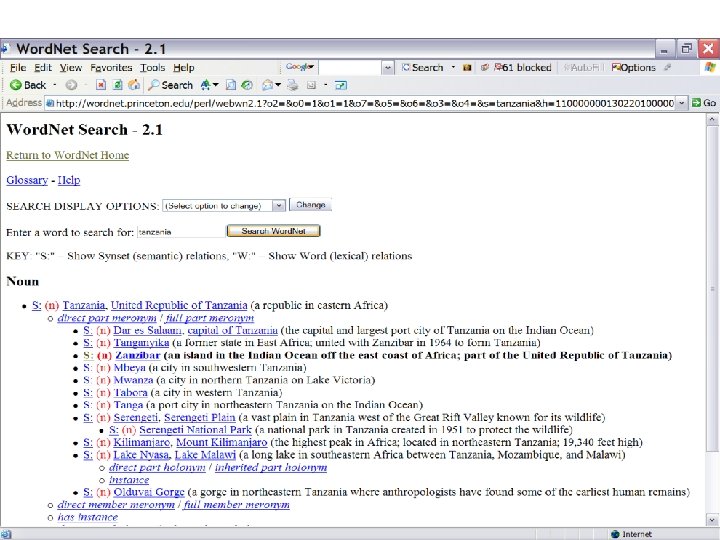Click the direct member meronym link
The image size is (720, 540).
pyautogui.click(x=116, y=504)
